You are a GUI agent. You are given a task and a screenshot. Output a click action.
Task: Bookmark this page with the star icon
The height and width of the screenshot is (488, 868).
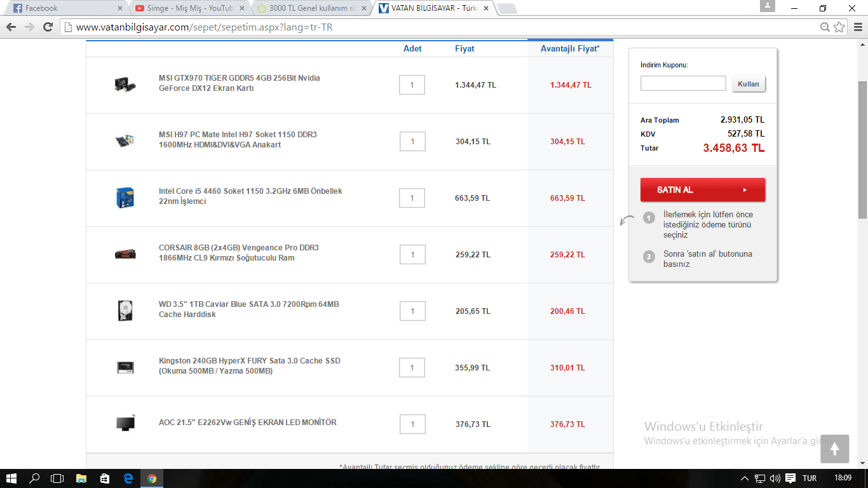point(839,27)
